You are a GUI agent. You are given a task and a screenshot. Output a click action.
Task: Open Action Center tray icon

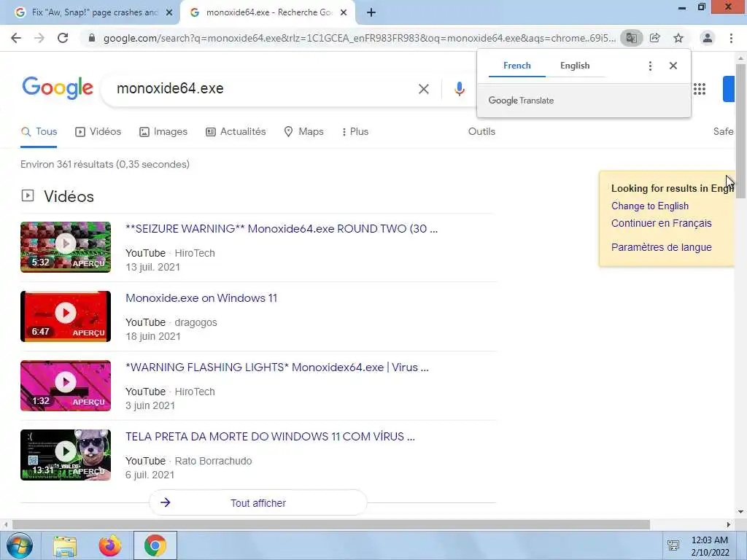coord(673,545)
